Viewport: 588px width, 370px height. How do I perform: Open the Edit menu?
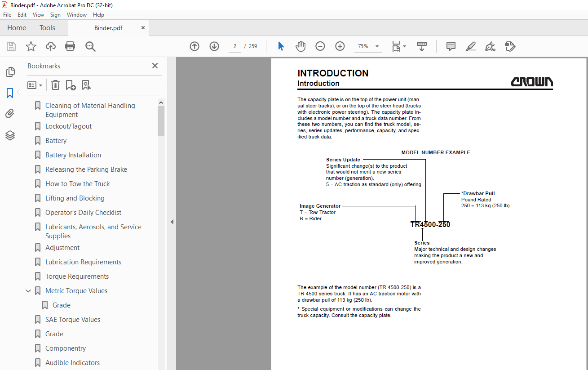pyautogui.click(x=22, y=15)
